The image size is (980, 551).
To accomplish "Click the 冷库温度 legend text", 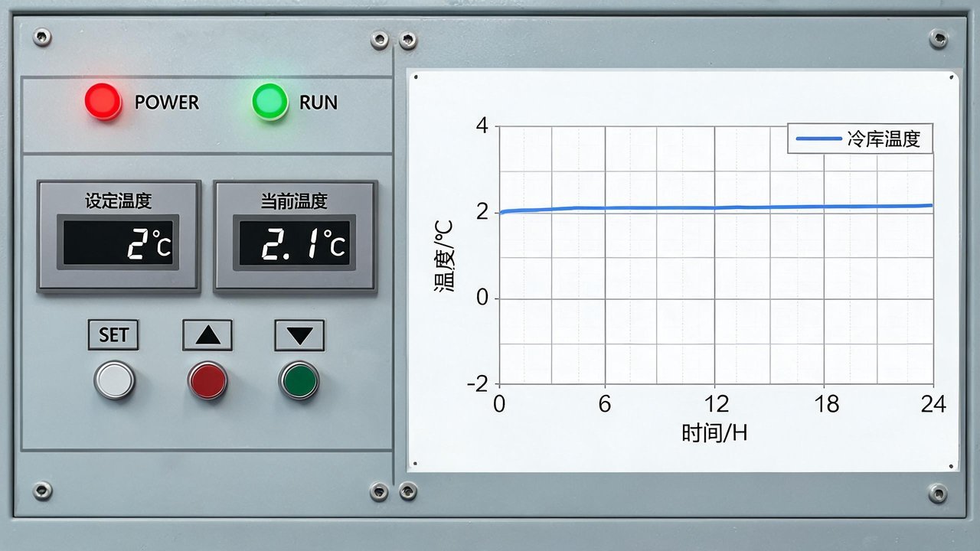I will [x=884, y=139].
